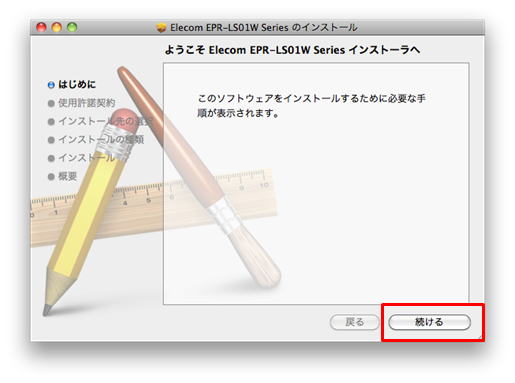Image resolution: width=515 pixels, height=383 pixels.
Task: Select the インストールの種類 step
Action: 101,139
